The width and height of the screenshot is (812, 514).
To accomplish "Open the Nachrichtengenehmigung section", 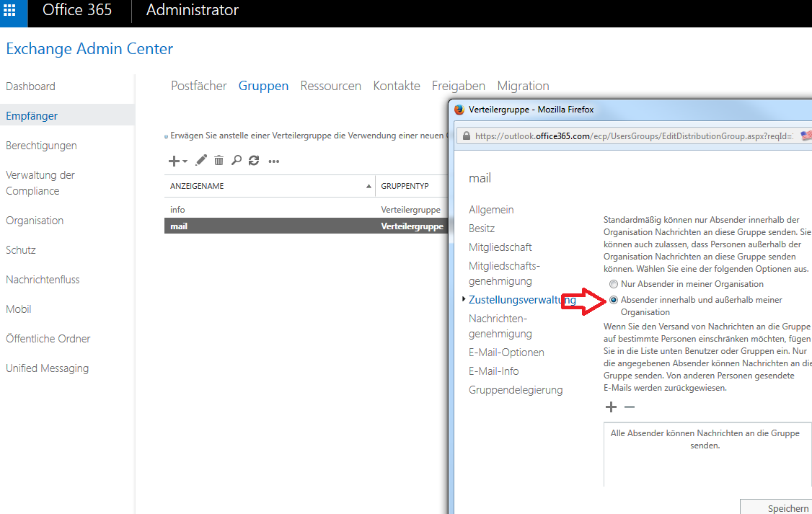I will click(500, 326).
